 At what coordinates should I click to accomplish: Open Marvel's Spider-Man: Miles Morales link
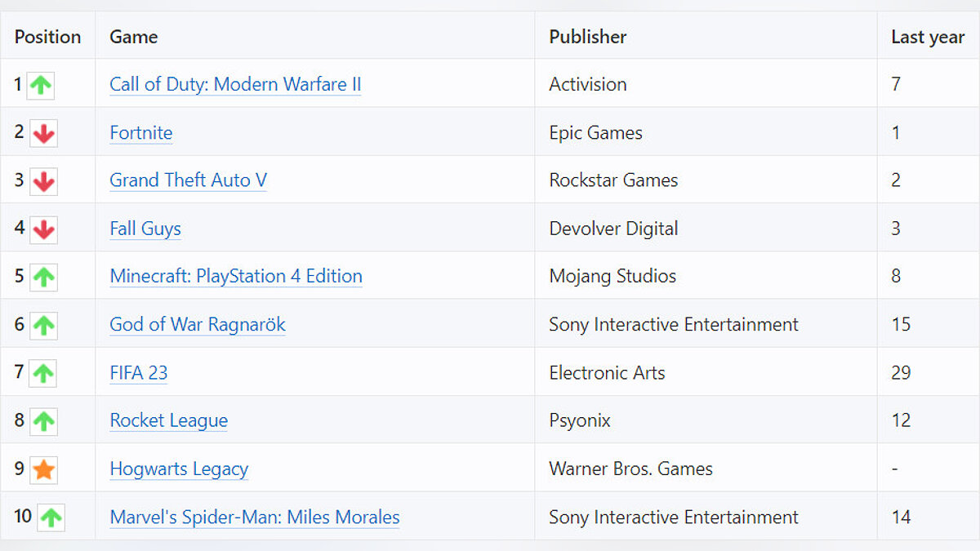pyautogui.click(x=255, y=517)
